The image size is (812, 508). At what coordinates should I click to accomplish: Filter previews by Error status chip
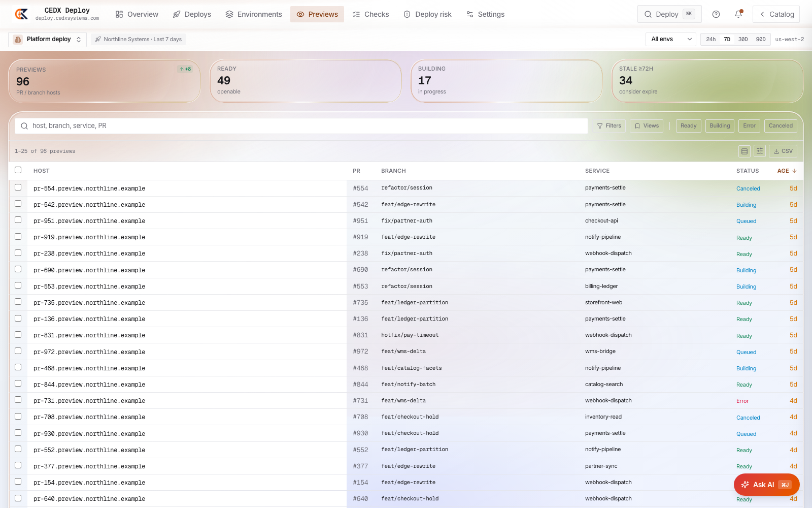pyautogui.click(x=749, y=126)
